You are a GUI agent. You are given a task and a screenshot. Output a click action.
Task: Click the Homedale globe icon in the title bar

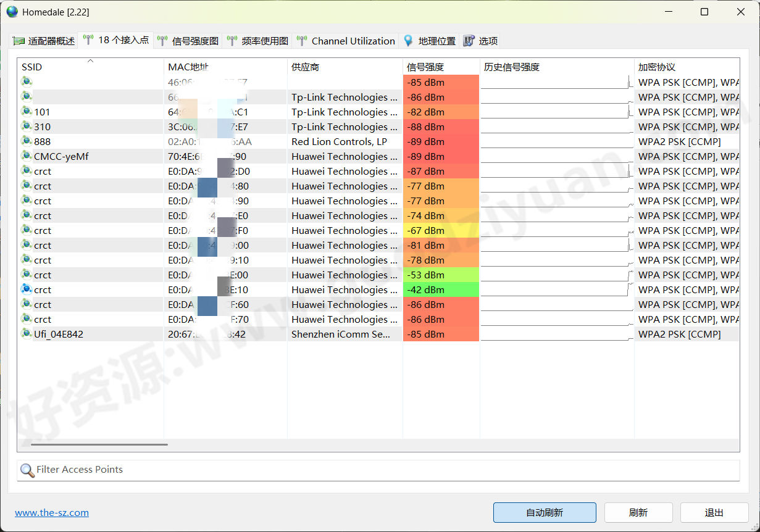(x=12, y=11)
